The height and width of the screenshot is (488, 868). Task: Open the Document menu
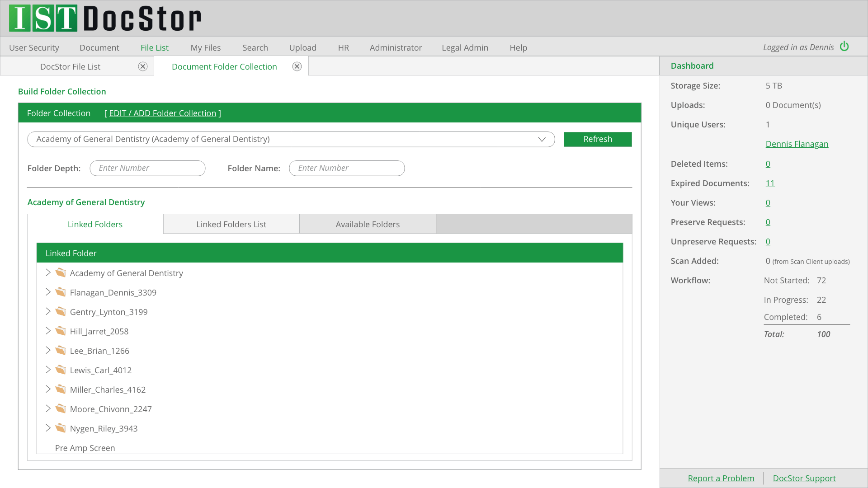click(x=99, y=47)
